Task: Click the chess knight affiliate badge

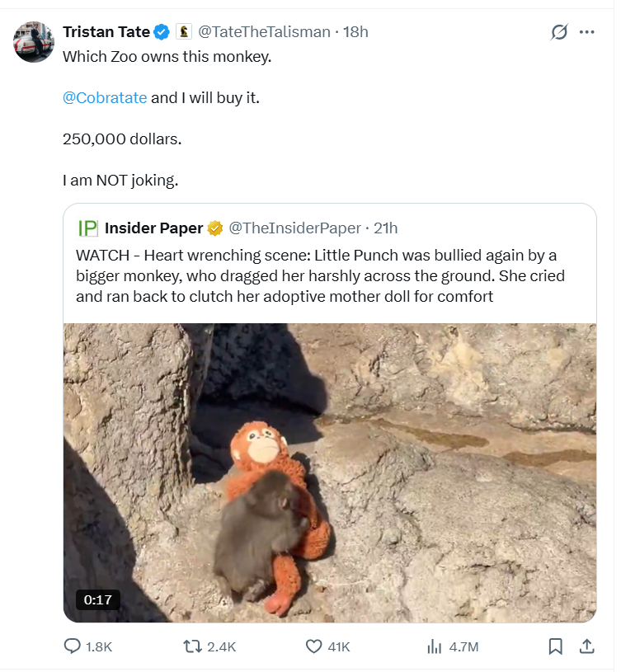Action: 184,32
